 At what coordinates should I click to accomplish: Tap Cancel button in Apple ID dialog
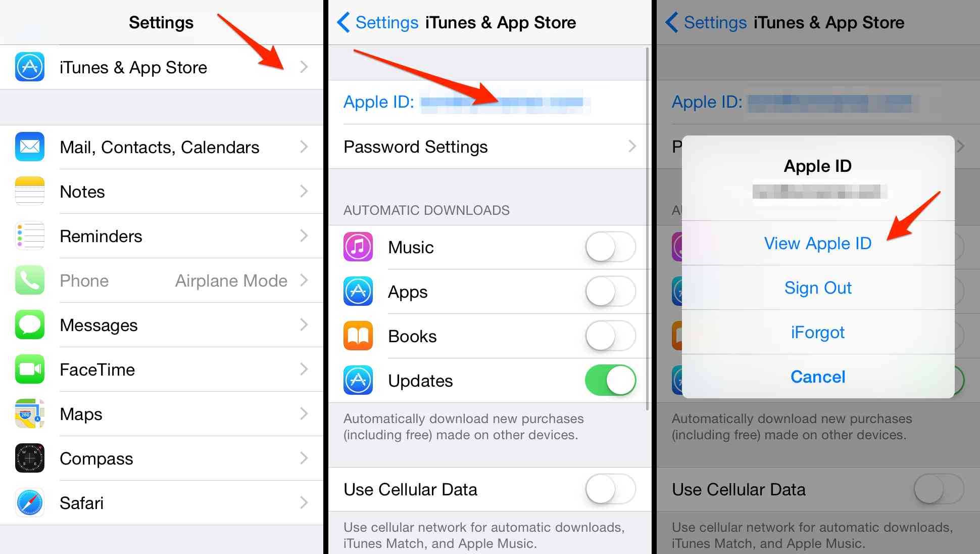(x=818, y=376)
